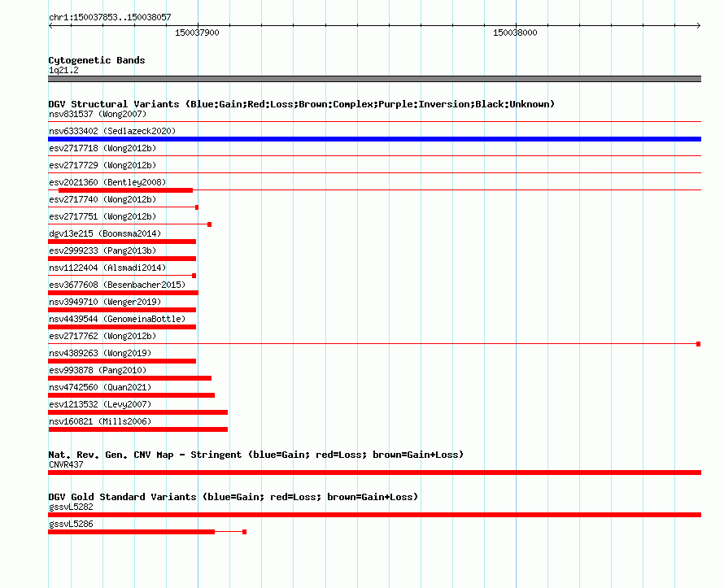This screenshot has height=588, width=724.
Task: Open esv1213532 (Levy2007) variant
Action: point(100,404)
